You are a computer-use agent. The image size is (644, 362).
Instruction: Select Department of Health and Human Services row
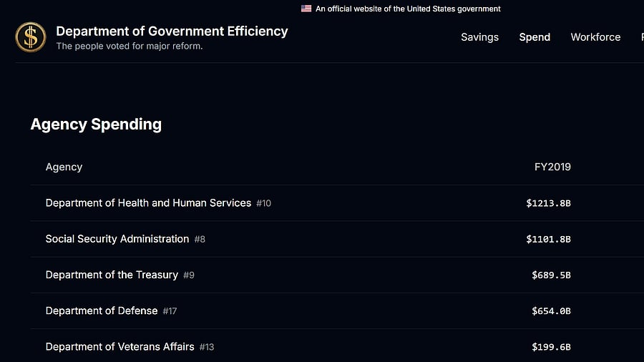(x=148, y=203)
